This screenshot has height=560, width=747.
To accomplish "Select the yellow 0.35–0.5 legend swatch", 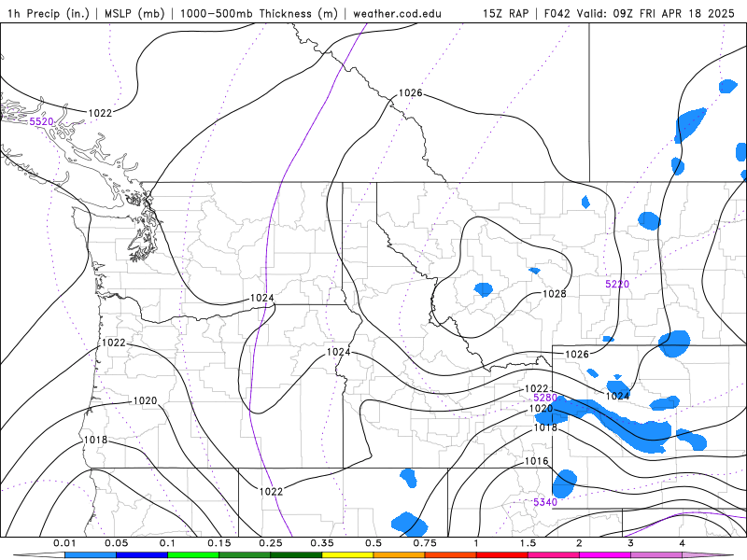I will 347,555.
